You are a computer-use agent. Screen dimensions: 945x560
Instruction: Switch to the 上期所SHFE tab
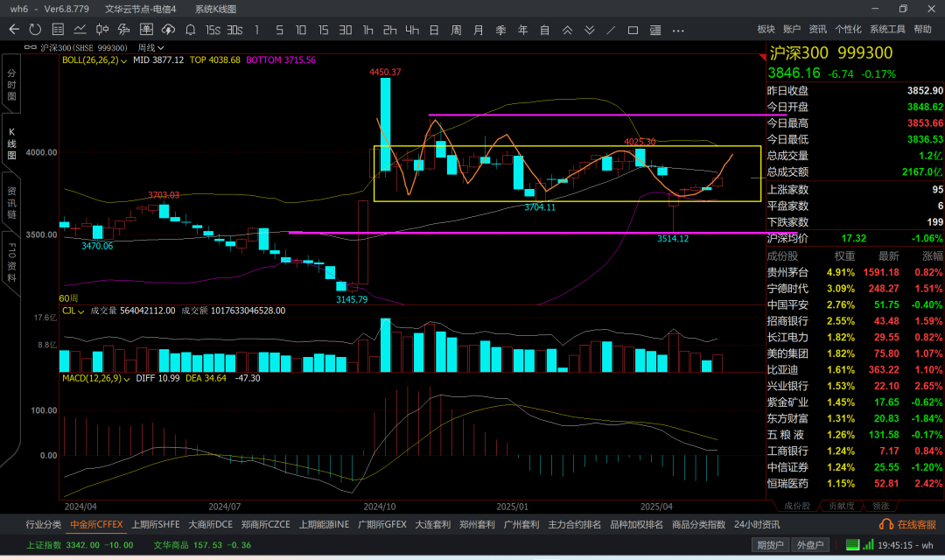coord(156,524)
